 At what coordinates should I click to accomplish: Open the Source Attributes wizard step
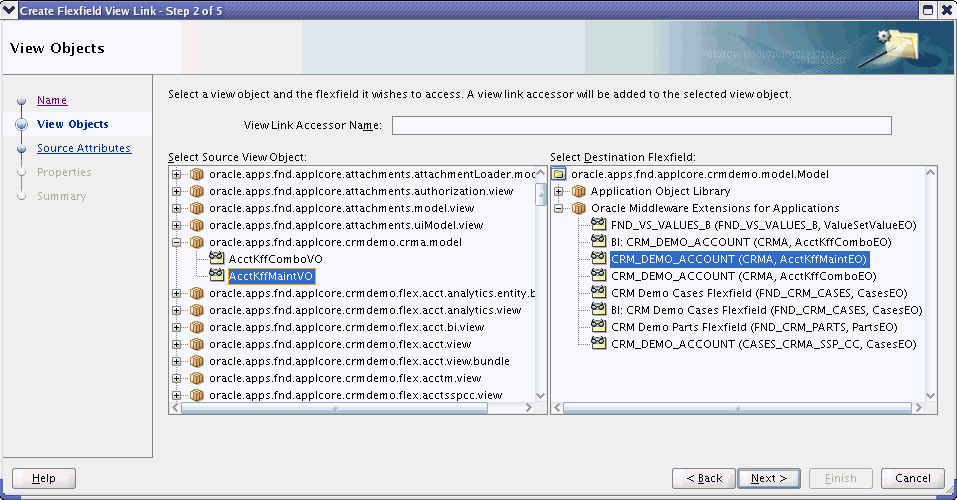84,148
